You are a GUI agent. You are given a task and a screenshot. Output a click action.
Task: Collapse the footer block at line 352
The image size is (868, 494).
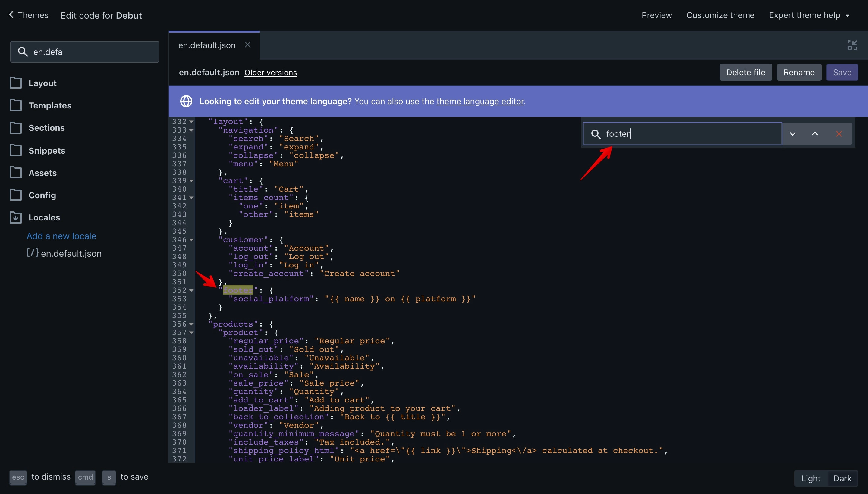191,290
